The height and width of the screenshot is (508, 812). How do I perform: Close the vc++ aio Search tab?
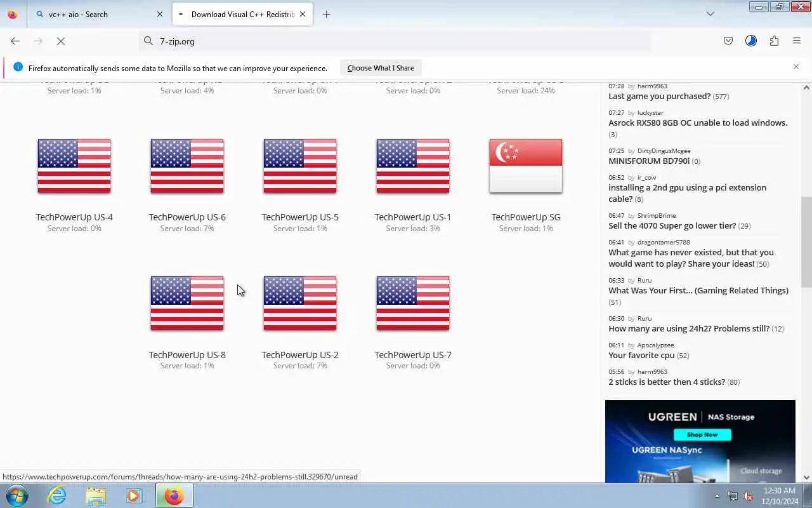tap(159, 14)
